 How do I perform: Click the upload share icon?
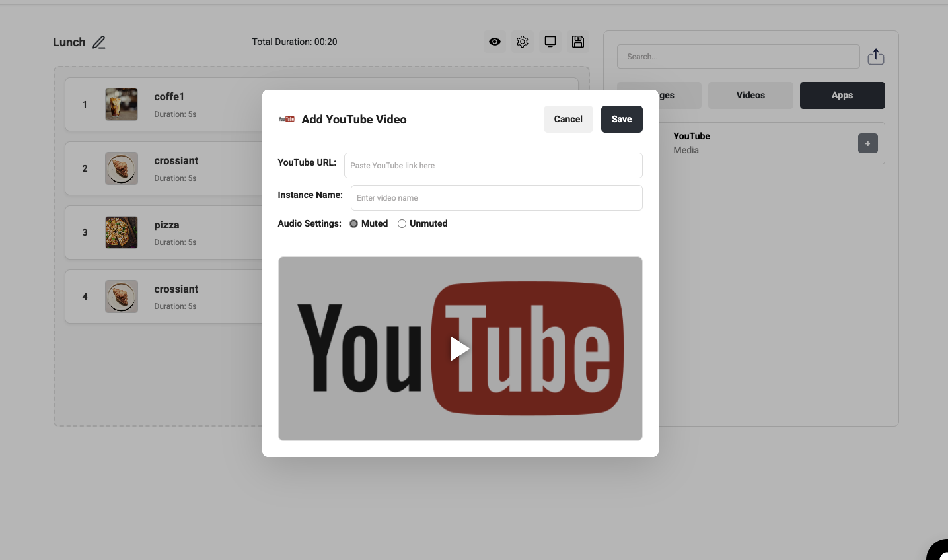pos(876,57)
